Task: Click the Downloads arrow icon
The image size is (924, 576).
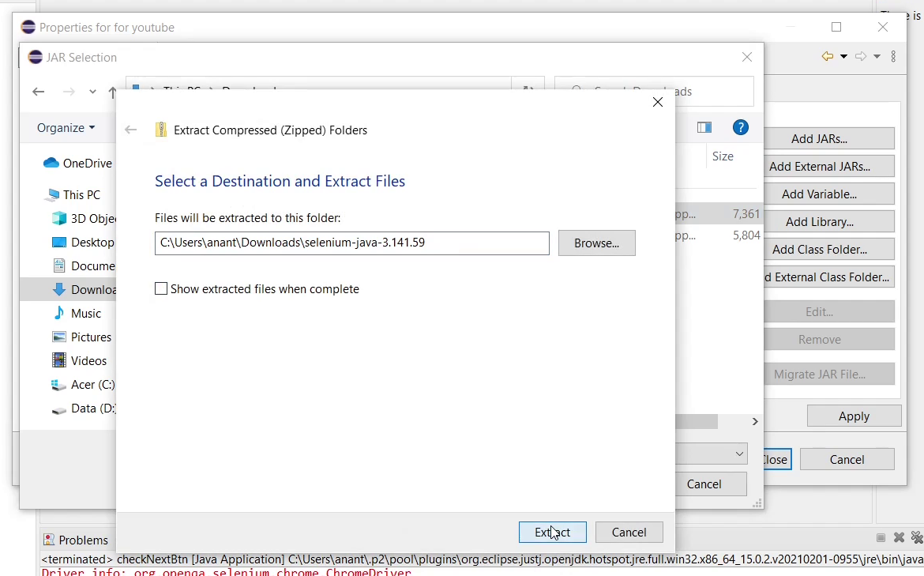Action: pyautogui.click(x=59, y=289)
